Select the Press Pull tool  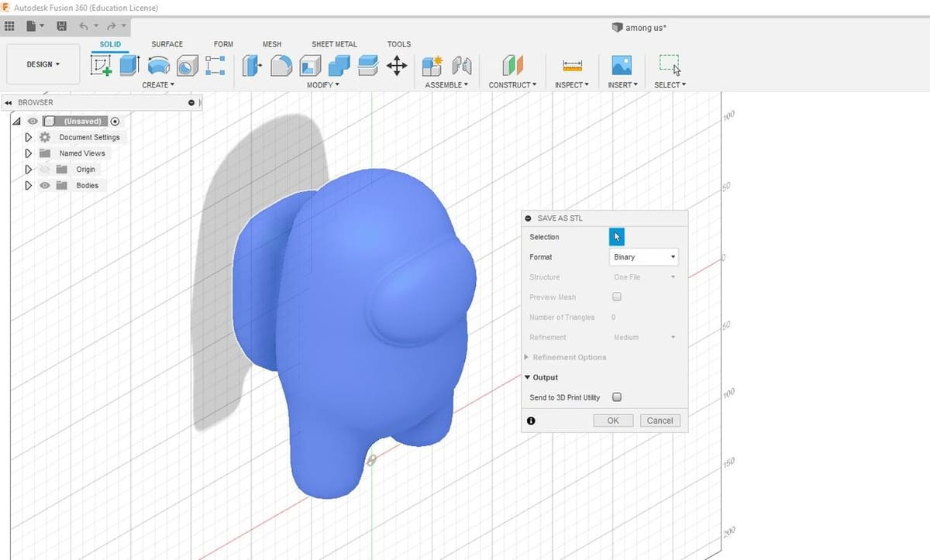pyautogui.click(x=253, y=65)
